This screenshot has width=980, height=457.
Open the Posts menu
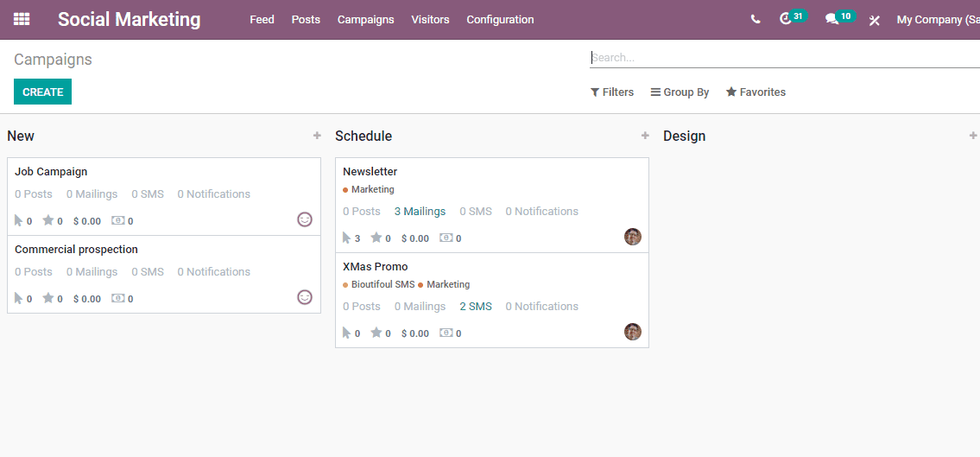click(306, 19)
